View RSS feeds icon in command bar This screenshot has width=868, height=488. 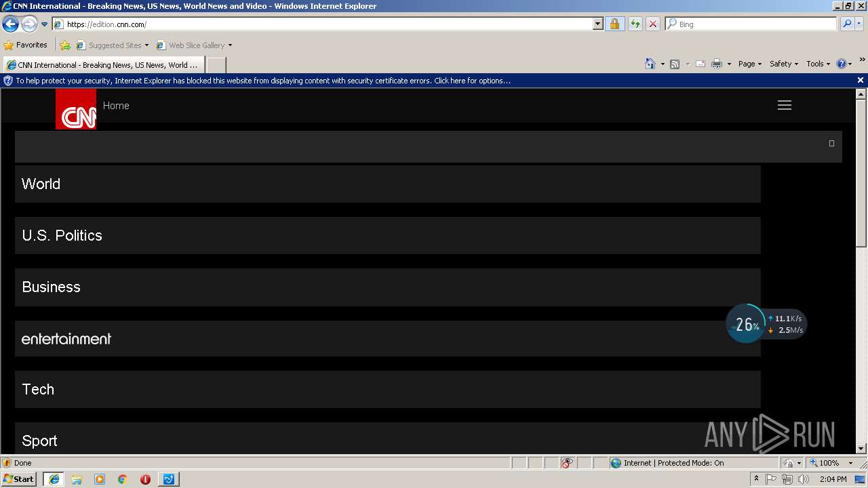coord(675,64)
